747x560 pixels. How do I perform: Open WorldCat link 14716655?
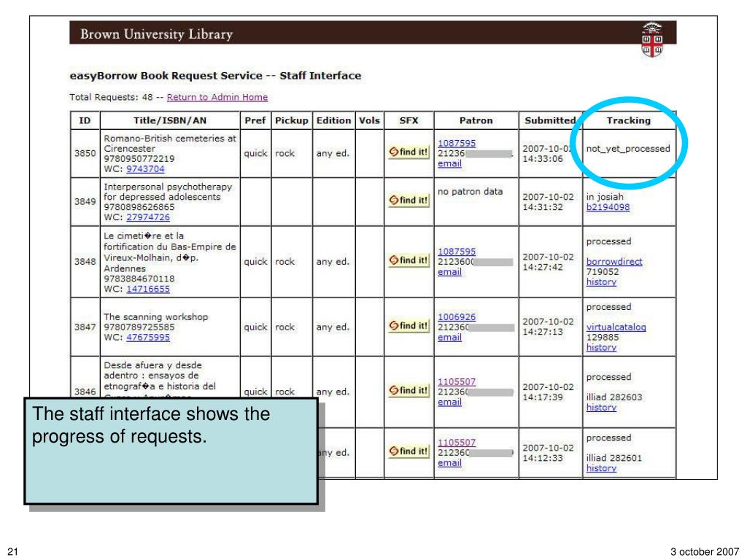(147, 289)
